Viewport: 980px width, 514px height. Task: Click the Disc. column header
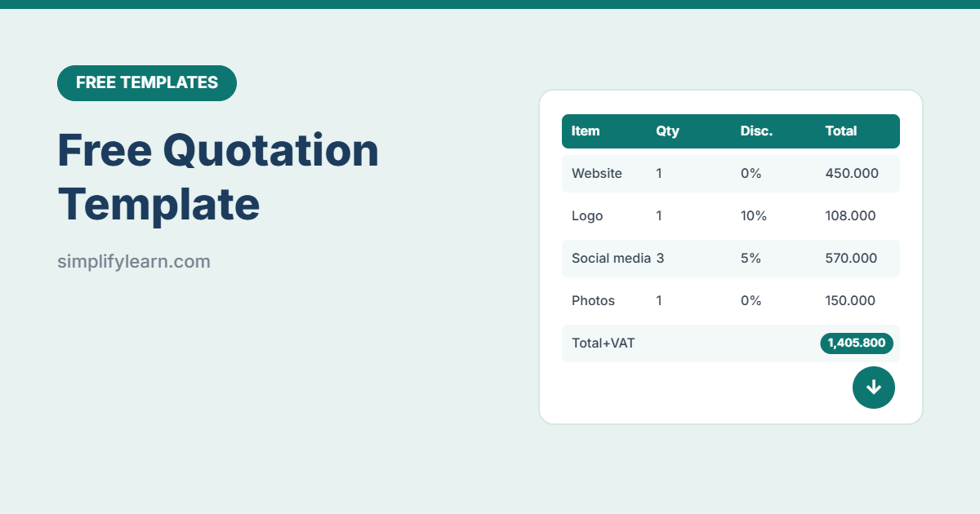coord(756,131)
